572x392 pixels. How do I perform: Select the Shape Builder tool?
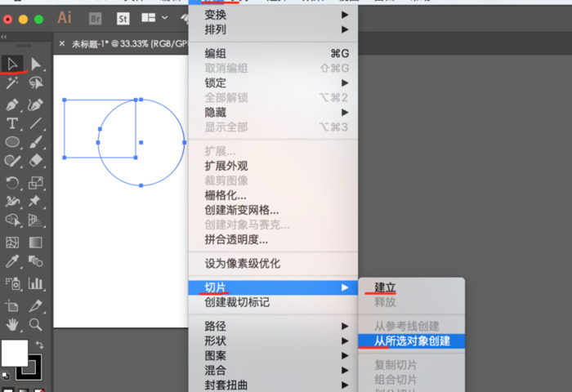coord(12,220)
